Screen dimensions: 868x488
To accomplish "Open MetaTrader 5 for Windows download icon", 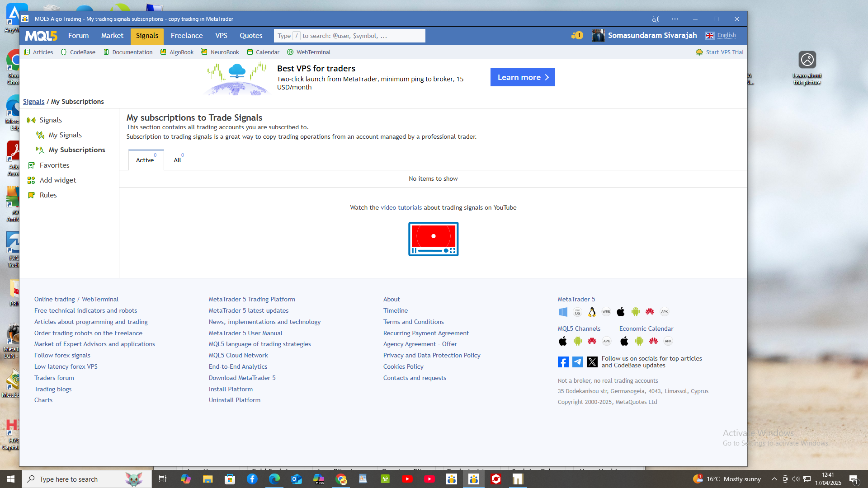I will pos(563,312).
